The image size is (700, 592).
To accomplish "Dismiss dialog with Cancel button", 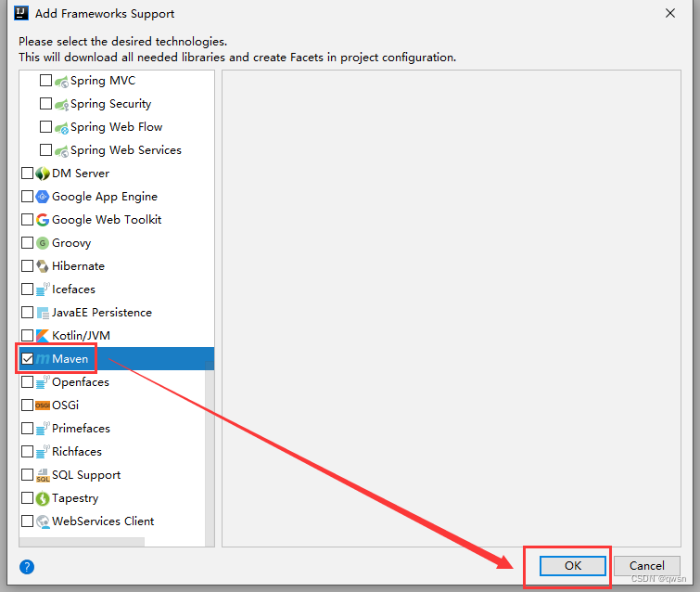I will tap(647, 566).
